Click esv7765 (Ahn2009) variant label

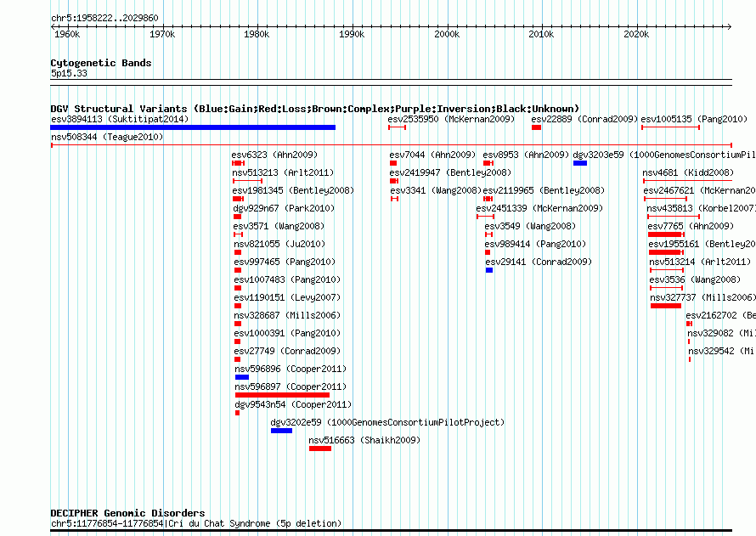[x=691, y=226]
